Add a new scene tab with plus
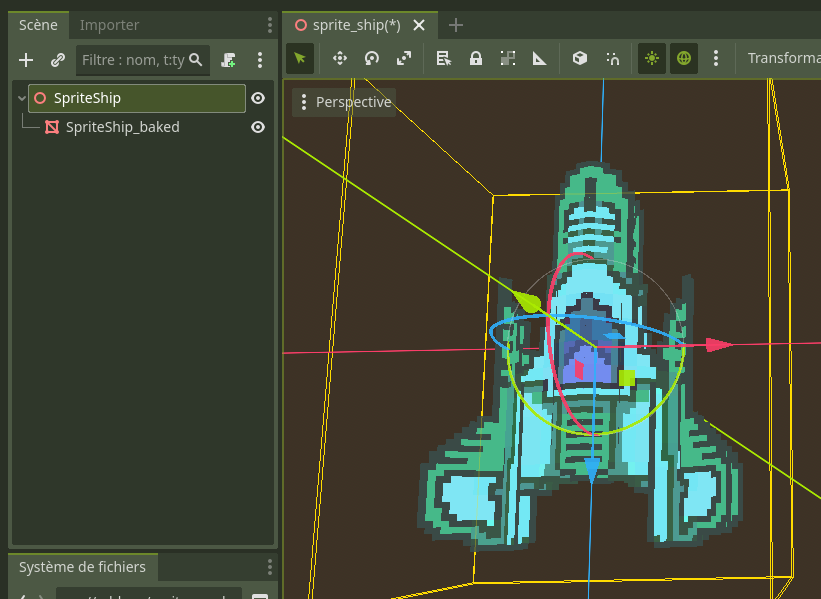This screenshot has width=821, height=599. click(x=456, y=25)
